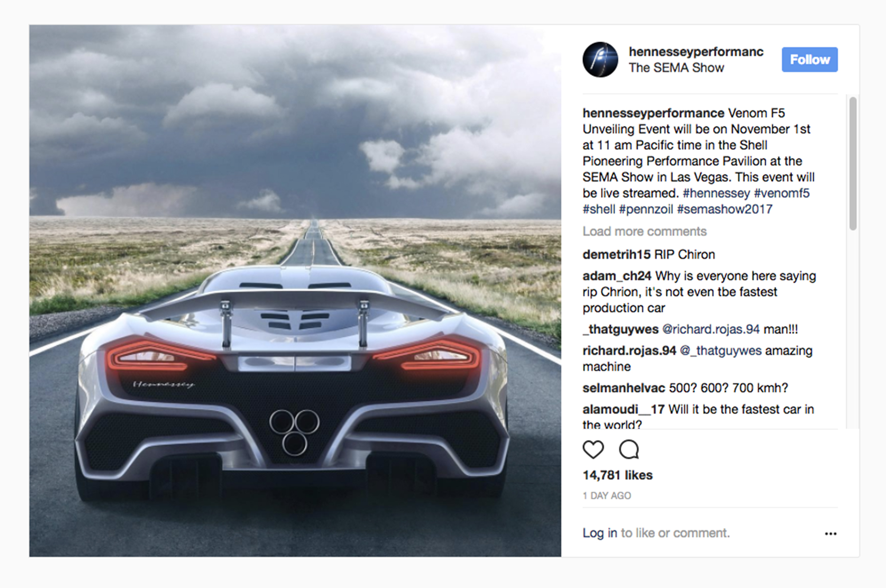The width and height of the screenshot is (886, 588).
Task: Open the #venomf5 hashtag
Action: pyautogui.click(x=781, y=193)
